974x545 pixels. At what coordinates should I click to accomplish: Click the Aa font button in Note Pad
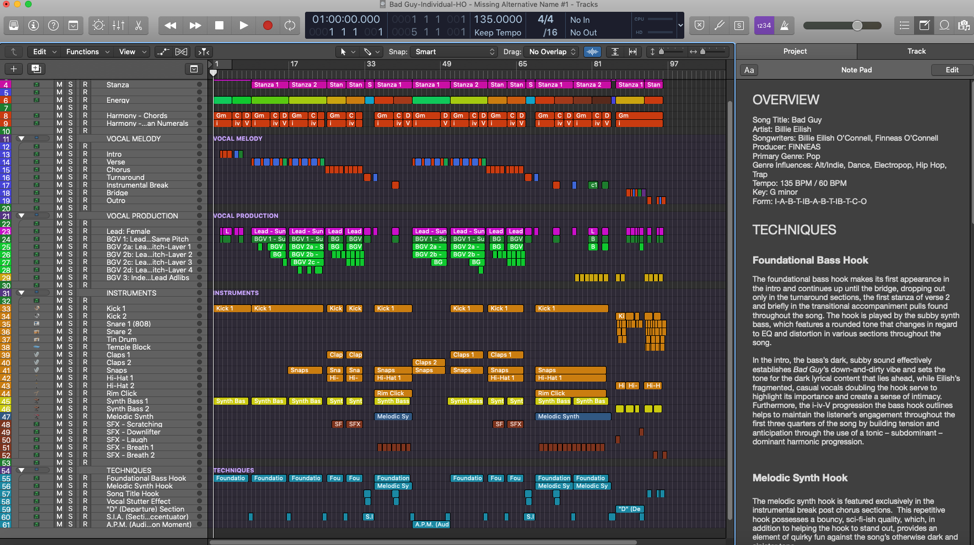(749, 70)
